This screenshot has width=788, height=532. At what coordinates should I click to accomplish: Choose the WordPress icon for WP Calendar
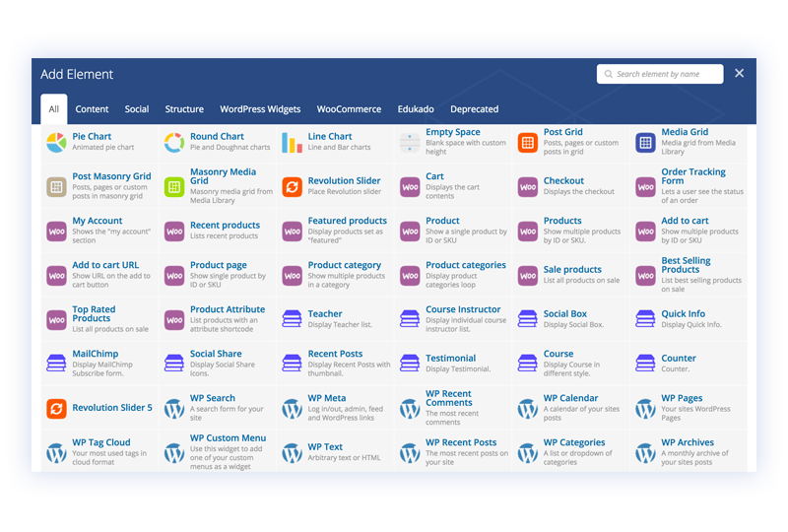coord(528,409)
